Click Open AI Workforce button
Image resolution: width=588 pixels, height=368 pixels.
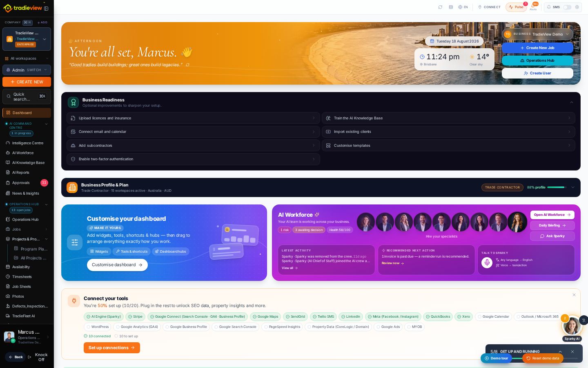coord(552,215)
